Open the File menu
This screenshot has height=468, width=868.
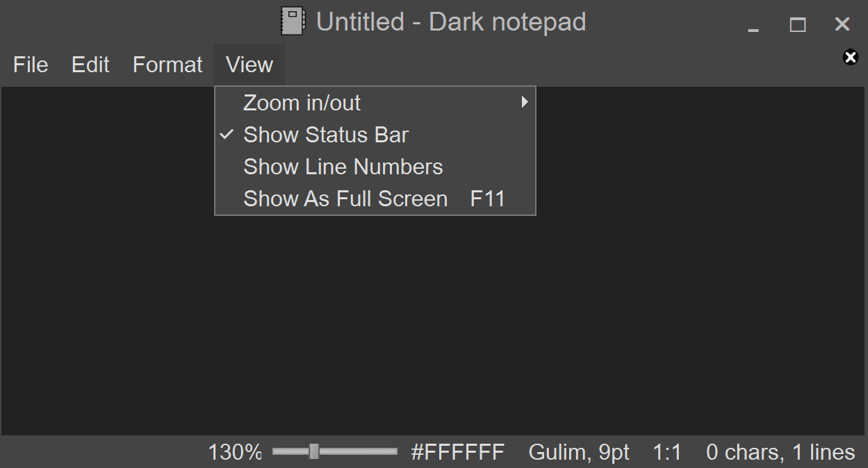pyautogui.click(x=31, y=65)
